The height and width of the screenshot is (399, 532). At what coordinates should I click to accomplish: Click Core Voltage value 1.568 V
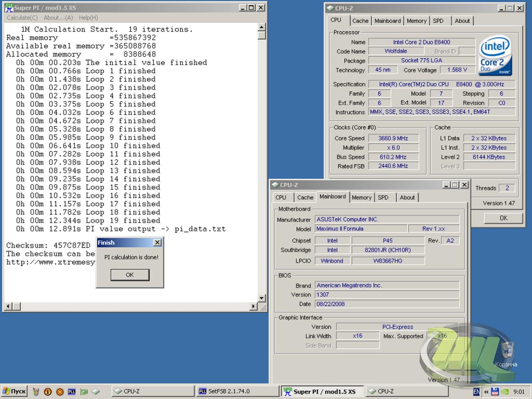(457, 70)
